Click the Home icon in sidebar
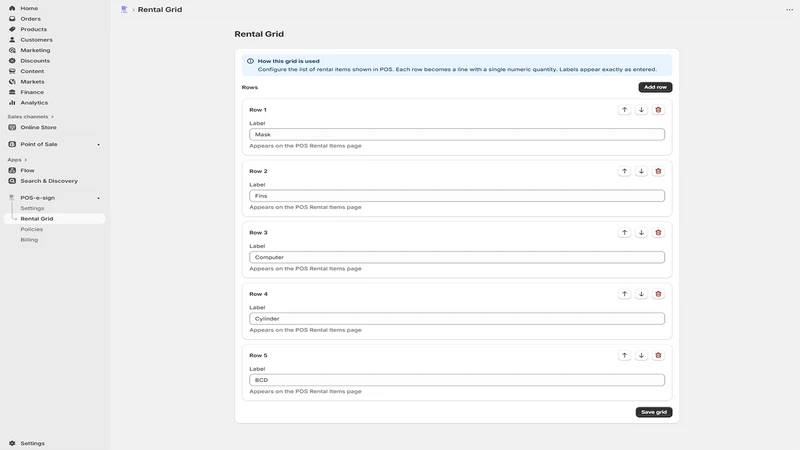The height and width of the screenshot is (450, 800). click(x=12, y=8)
